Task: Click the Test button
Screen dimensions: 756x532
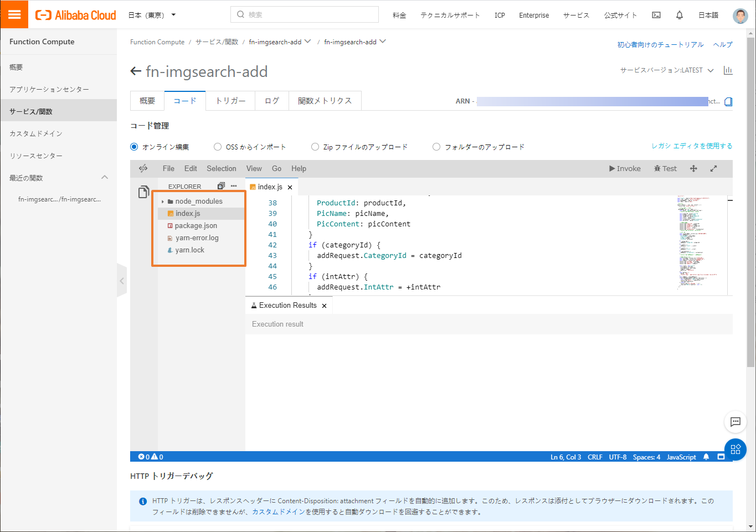Action: [665, 168]
